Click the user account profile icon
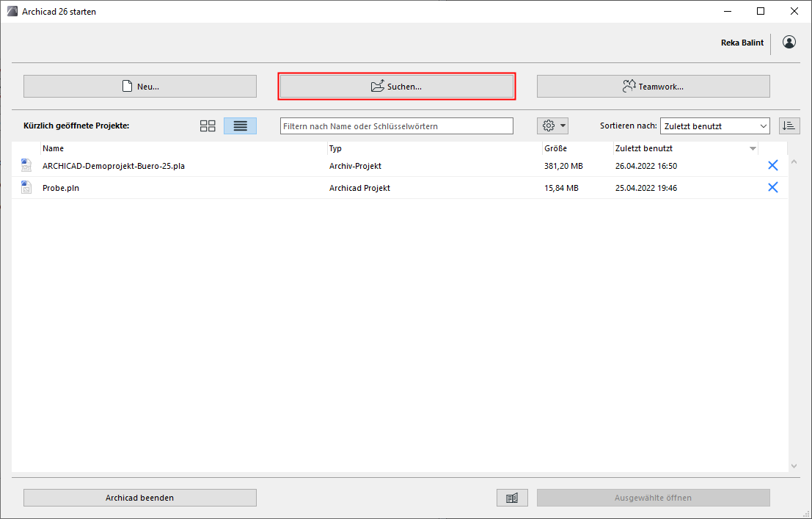This screenshot has height=519, width=812. (x=789, y=42)
